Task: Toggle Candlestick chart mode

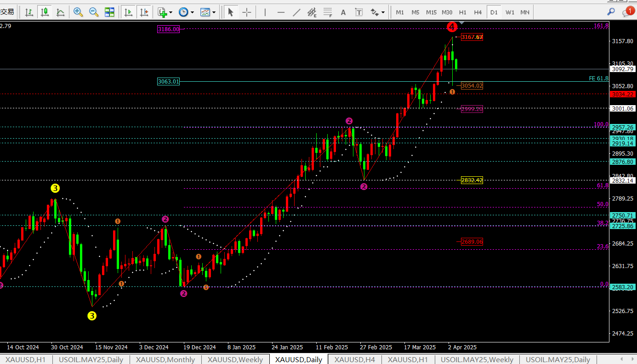Action: 45,12
